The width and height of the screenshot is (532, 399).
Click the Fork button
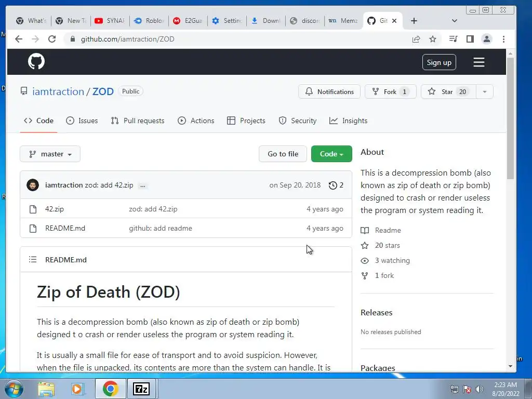pyautogui.click(x=391, y=91)
